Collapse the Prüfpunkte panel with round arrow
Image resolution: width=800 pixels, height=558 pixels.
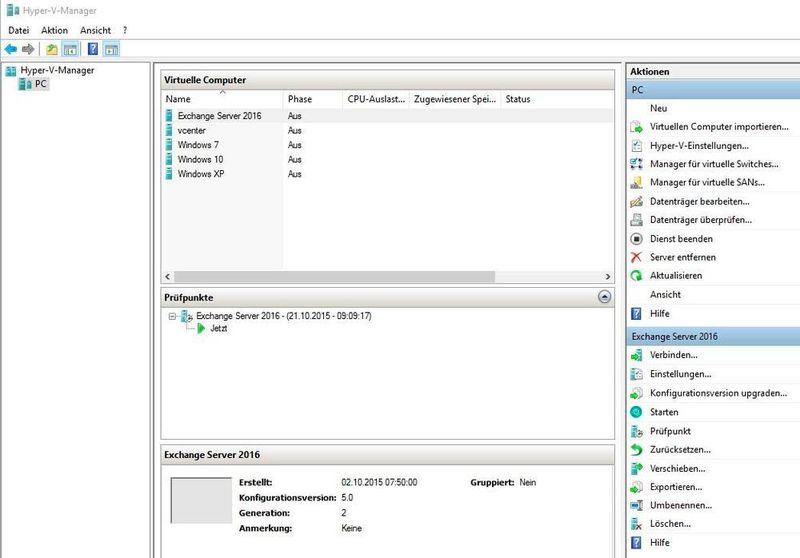click(604, 297)
